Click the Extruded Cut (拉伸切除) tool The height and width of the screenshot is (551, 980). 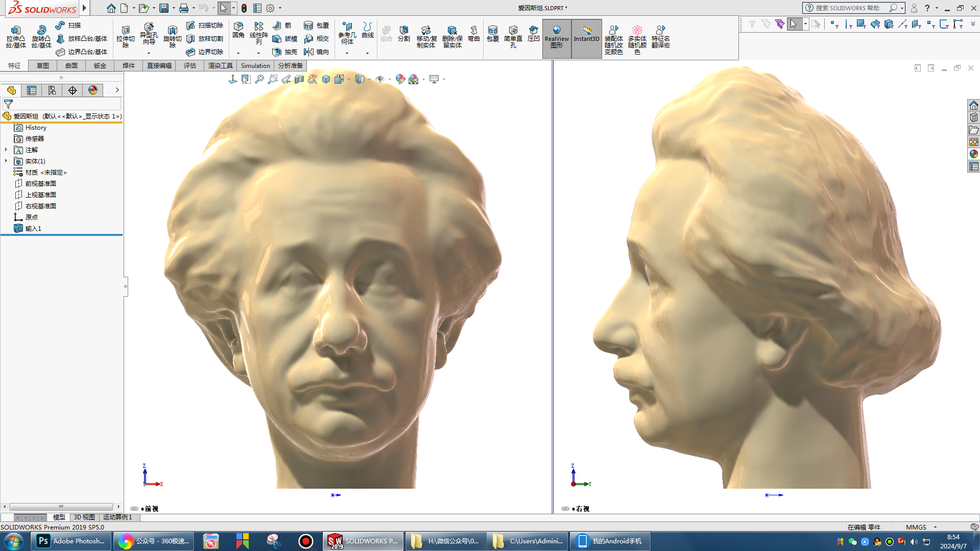125,37
